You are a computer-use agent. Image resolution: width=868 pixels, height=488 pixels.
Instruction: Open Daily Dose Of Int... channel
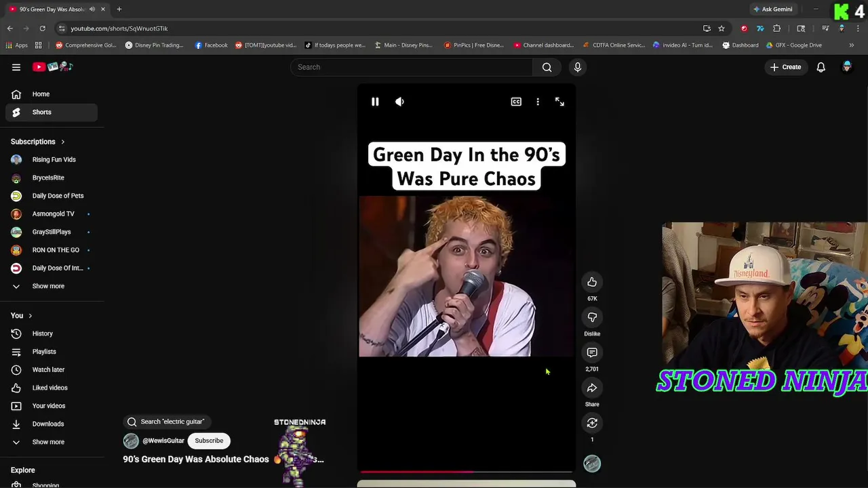pos(52,268)
